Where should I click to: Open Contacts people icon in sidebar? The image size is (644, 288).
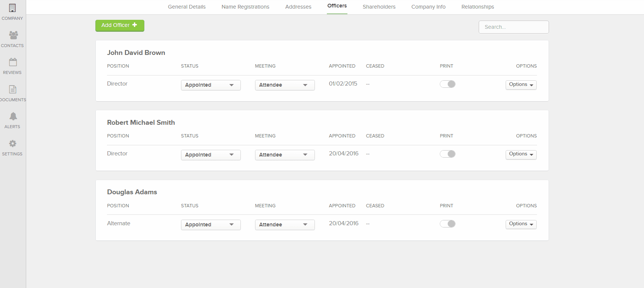click(13, 35)
